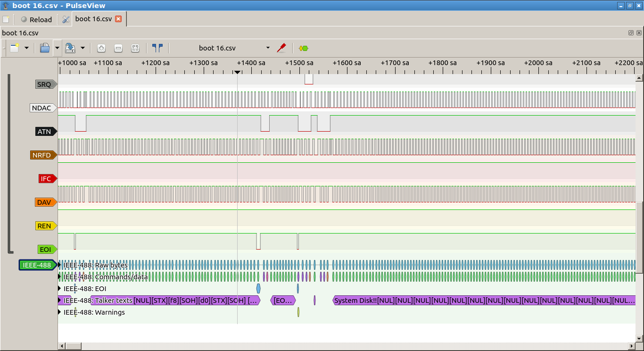Image resolution: width=644 pixels, height=351 pixels.
Task: Collapse the IEEE-488 Warnings row triangle
Action: 59,312
